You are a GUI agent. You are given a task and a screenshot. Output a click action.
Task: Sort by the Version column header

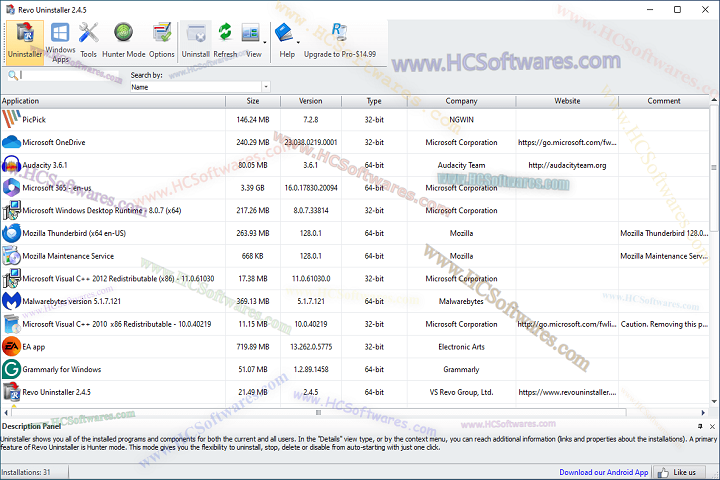(x=311, y=101)
